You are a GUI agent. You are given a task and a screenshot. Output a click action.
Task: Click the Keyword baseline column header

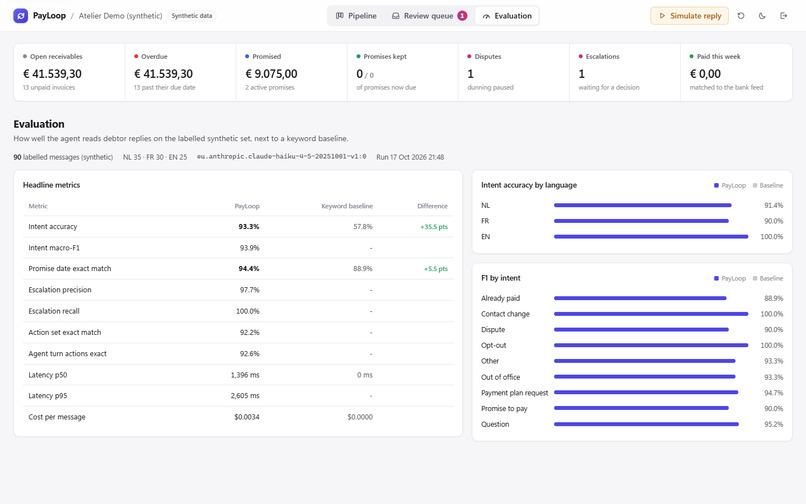tap(347, 206)
